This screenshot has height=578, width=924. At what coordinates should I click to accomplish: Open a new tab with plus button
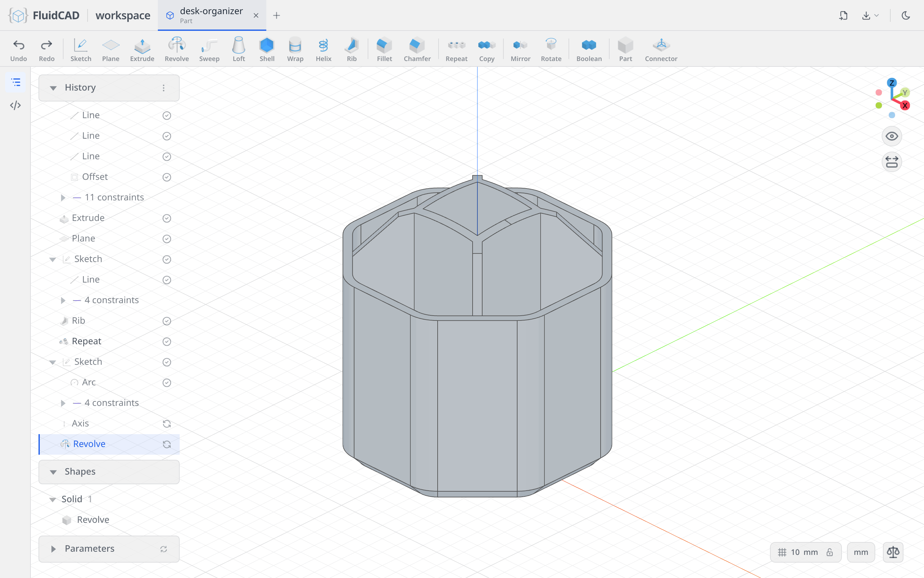point(277,15)
